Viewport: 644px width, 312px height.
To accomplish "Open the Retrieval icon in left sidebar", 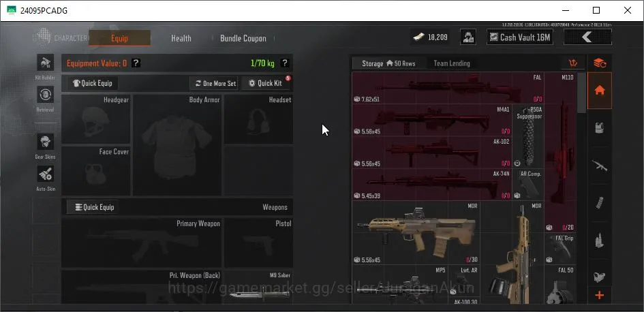I will point(46,95).
